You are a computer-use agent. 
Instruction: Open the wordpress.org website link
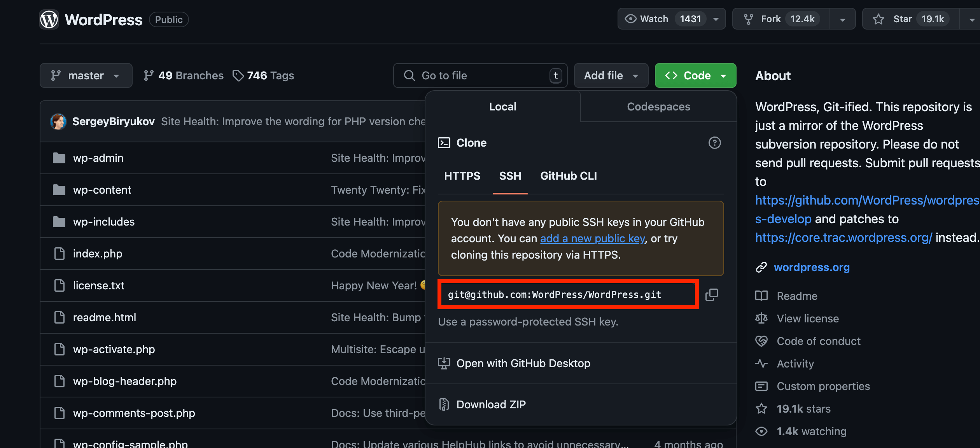click(812, 267)
